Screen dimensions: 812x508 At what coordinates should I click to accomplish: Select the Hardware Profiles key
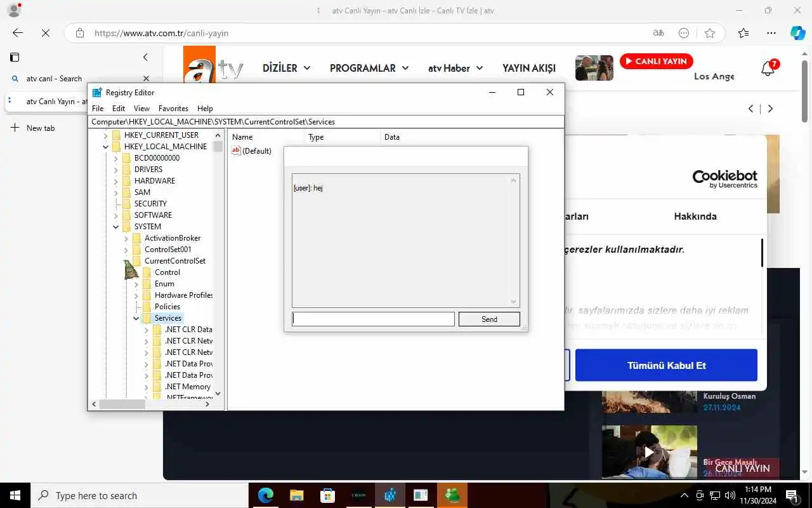183,295
